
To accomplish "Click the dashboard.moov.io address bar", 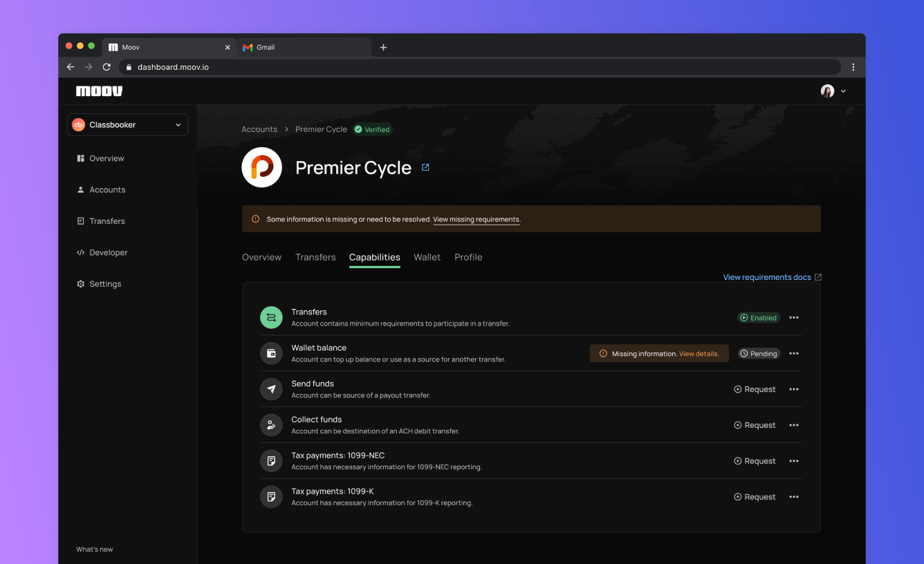I will 480,67.
